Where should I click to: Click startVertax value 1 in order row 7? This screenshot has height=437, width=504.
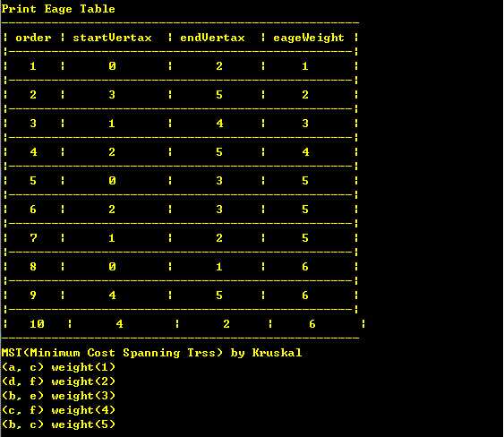click(x=112, y=238)
